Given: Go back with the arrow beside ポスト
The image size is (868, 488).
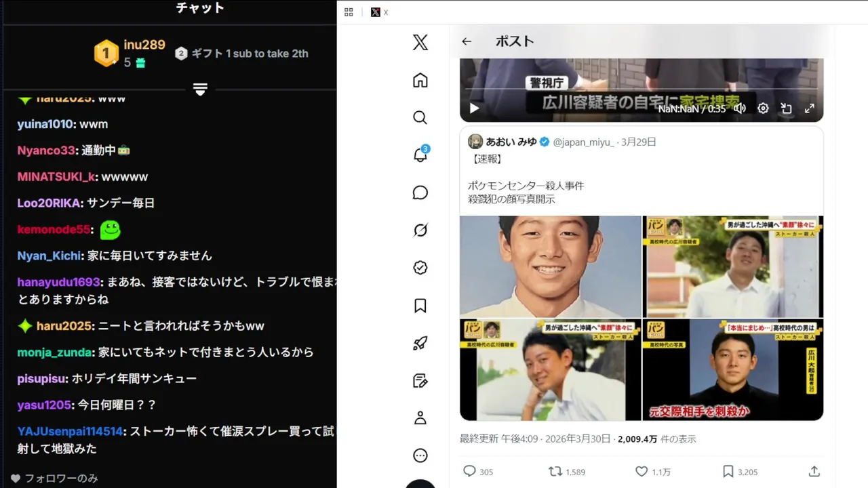Looking at the screenshot, I should coord(467,41).
